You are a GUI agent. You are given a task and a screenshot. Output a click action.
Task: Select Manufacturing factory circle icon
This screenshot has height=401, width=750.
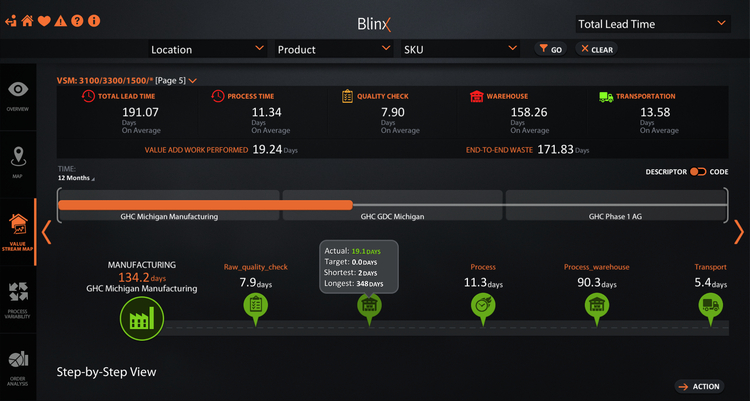pos(142,318)
